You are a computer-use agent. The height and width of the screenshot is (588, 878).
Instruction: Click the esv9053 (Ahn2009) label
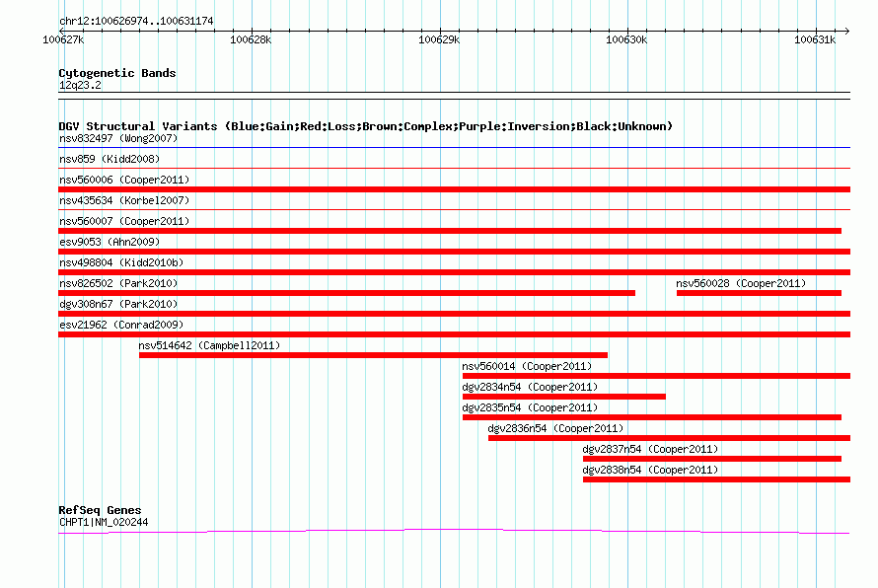coord(110,242)
